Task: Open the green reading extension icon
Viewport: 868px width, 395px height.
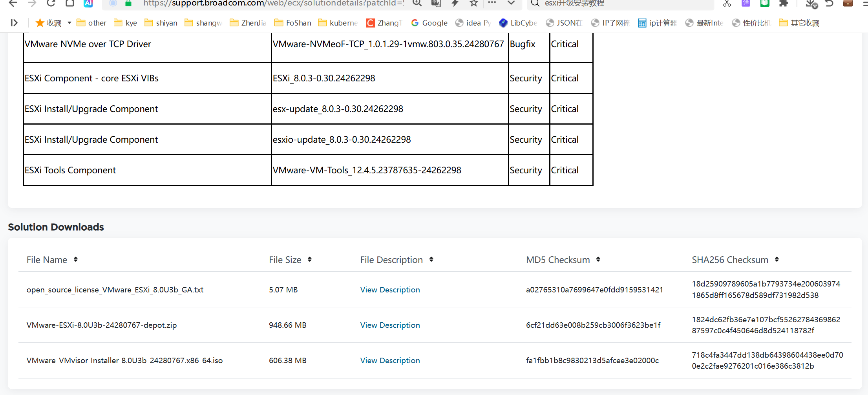Action: 765,3
